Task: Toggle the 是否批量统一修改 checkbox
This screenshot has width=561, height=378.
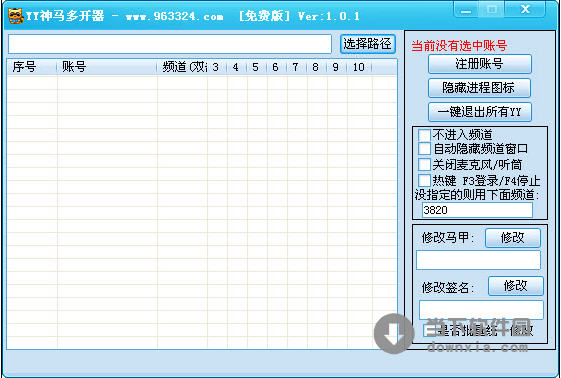Action: point(429,330)
